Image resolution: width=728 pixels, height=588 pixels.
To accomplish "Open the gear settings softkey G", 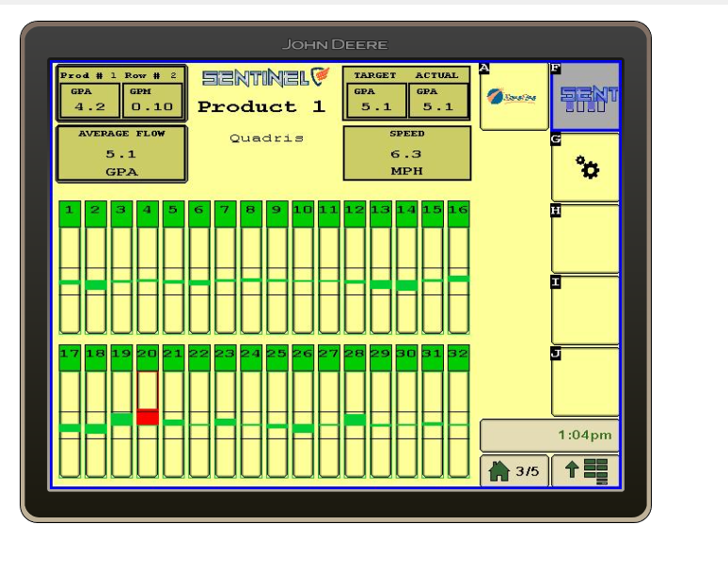I will click(585, 167).
